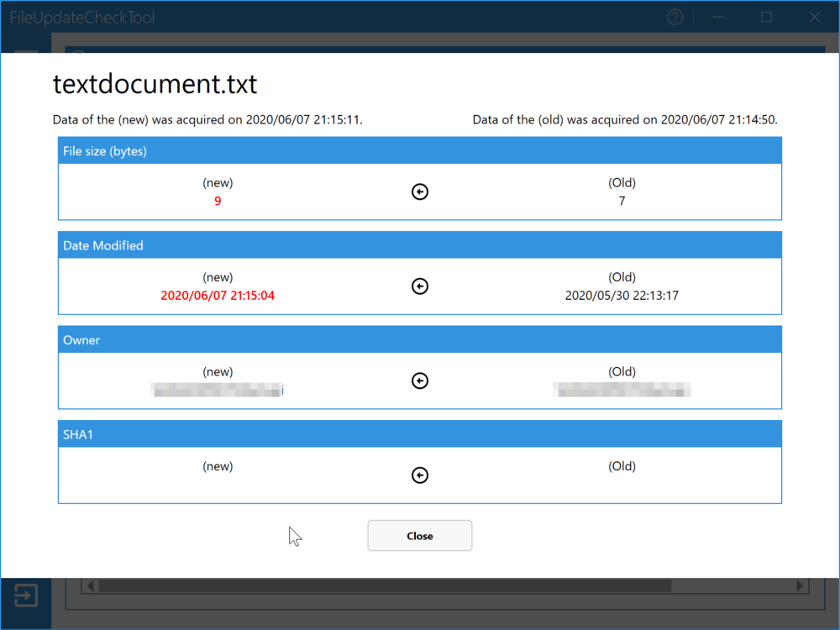Click the arrow icon in Owner row
840x630 pixels.
pyautogui.click(x=420, y=381)
